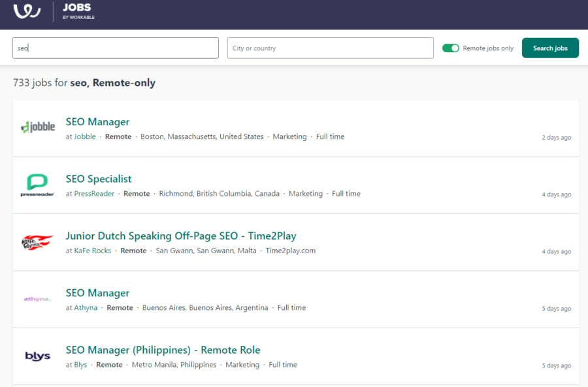Visit the Athyna company link
The width and height of the screenshot is (588, 387).
(x=86, y=308)
